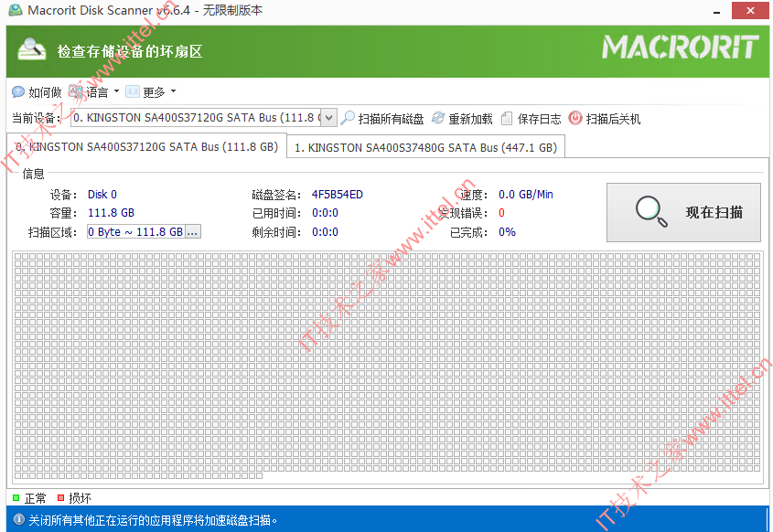
Task: Click the disk signature 4F5B54ED
Action: 338,194
